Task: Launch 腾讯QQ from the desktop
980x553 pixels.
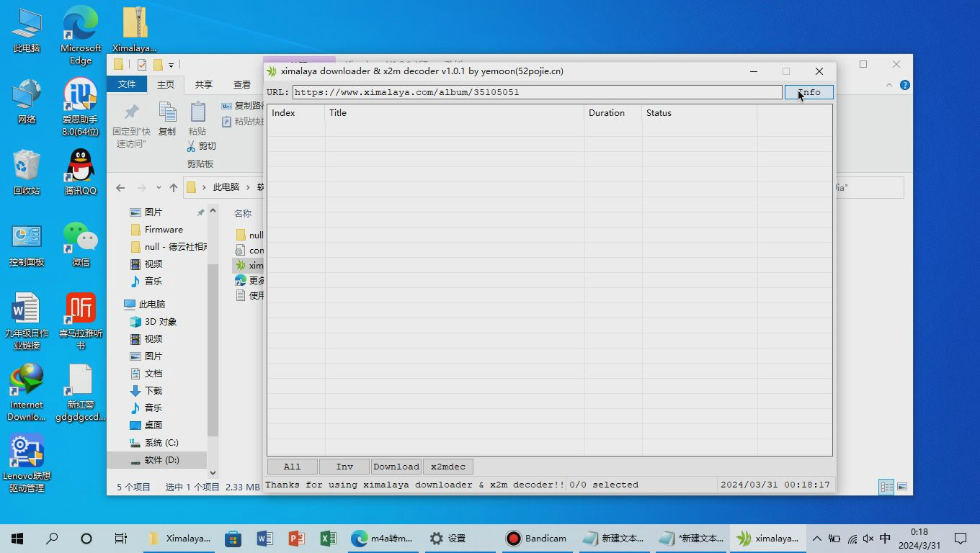Action: pyautogui.click(x=81, y=172)
